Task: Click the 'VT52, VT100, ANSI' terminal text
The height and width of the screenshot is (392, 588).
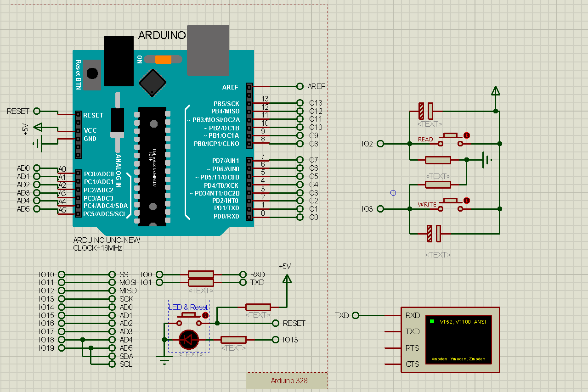Action: click(x=463, y=322)
